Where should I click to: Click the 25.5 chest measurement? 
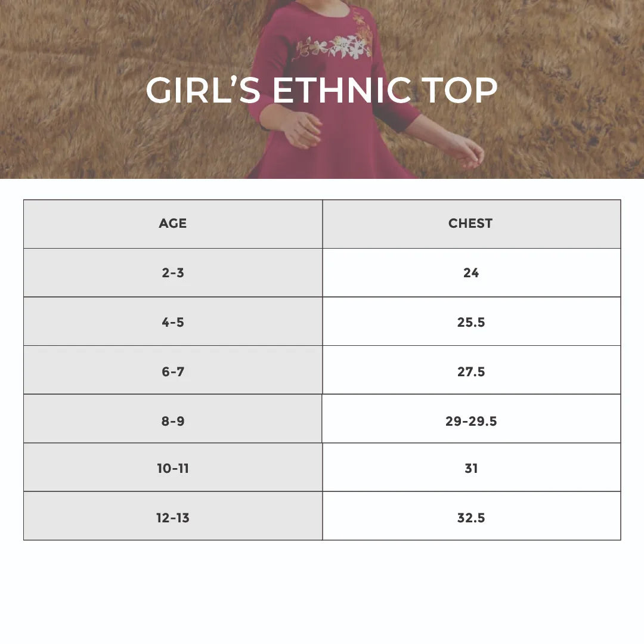[471, 323]
